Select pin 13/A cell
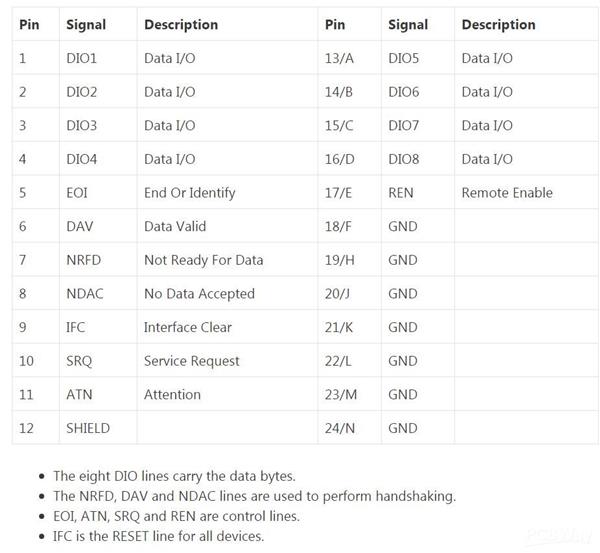 tap(339, 58)
